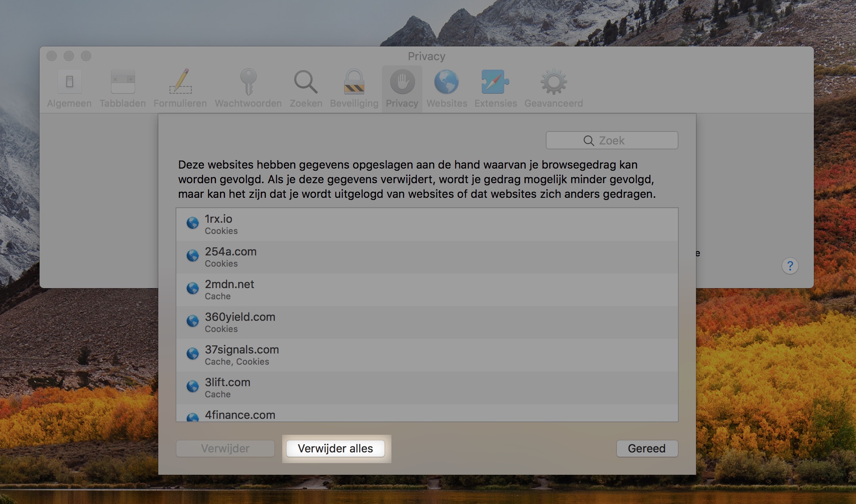Image resolution: width=856 pixels, height=504 pixels.
Task: Open Extensies puzzle piece icon
Action: pyautogui.click(x=495, y=83)
